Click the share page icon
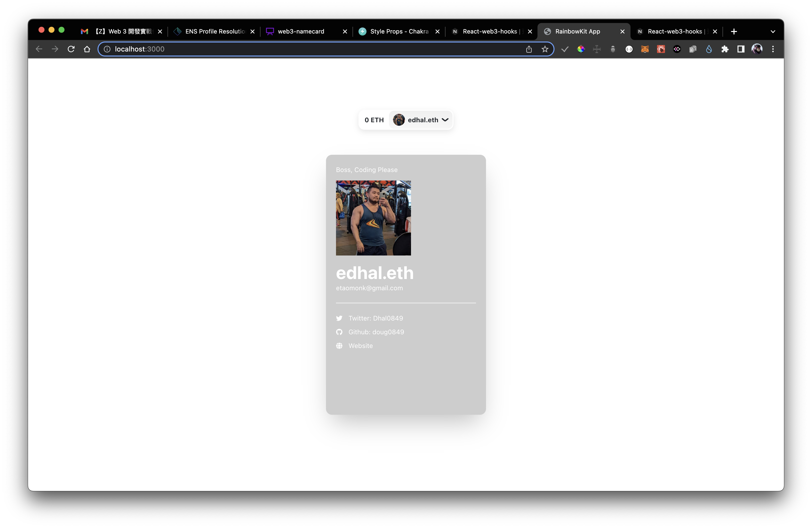 click(x=529, y=49)
